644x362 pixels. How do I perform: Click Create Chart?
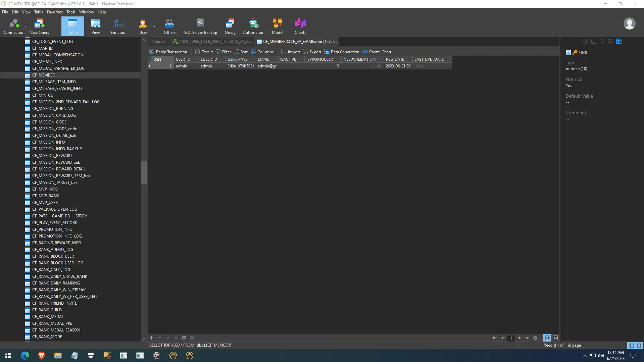click(377, 52)
